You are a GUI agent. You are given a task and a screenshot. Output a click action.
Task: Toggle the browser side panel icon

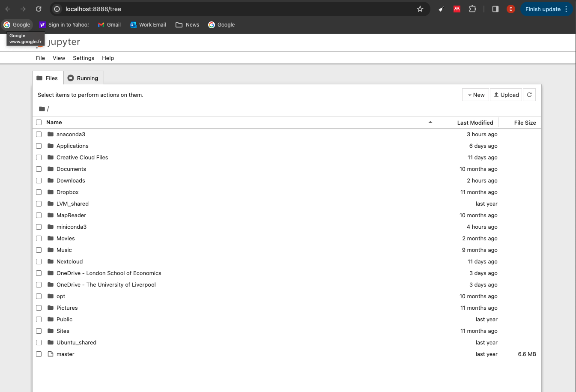[x=495, y=9]
